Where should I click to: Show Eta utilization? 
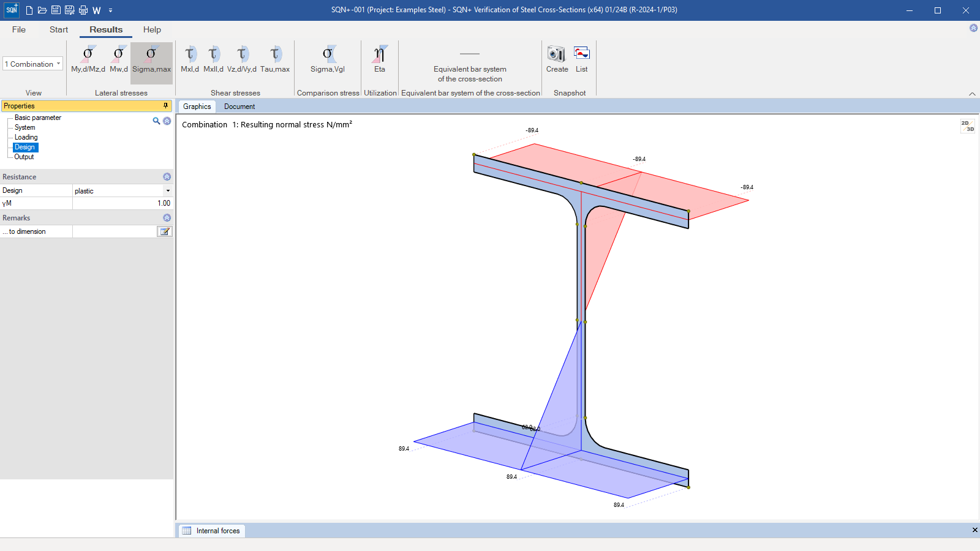(x=380, y=59)
